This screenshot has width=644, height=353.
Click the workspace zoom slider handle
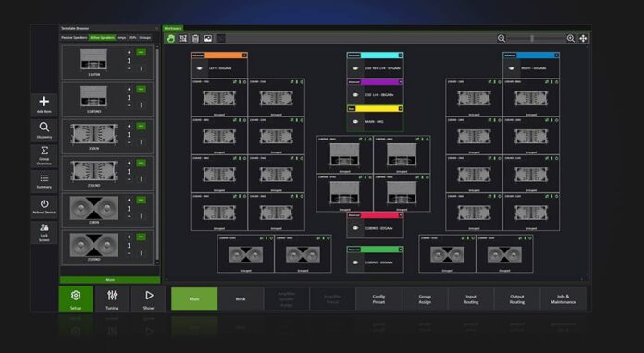(532, 38)
